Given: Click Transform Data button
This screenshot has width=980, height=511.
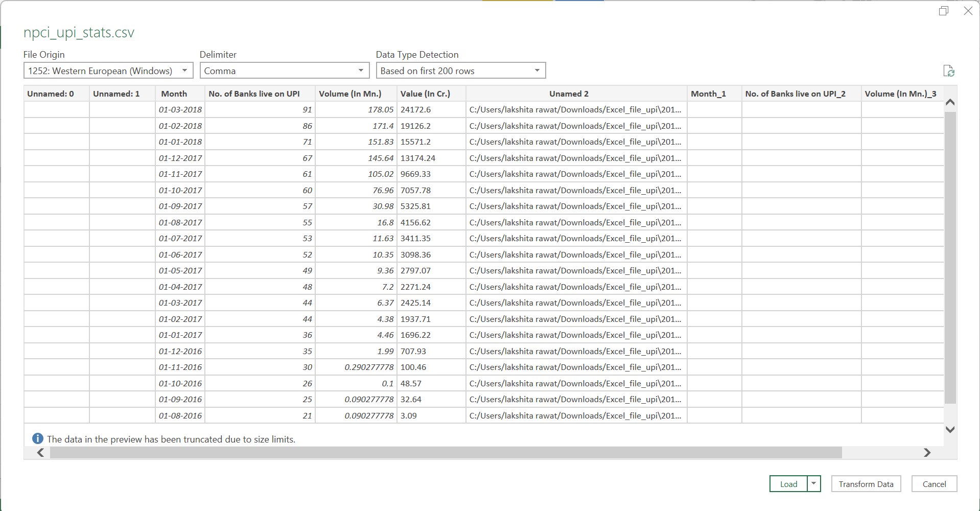Looking at the screenshot, I should 866,484.
